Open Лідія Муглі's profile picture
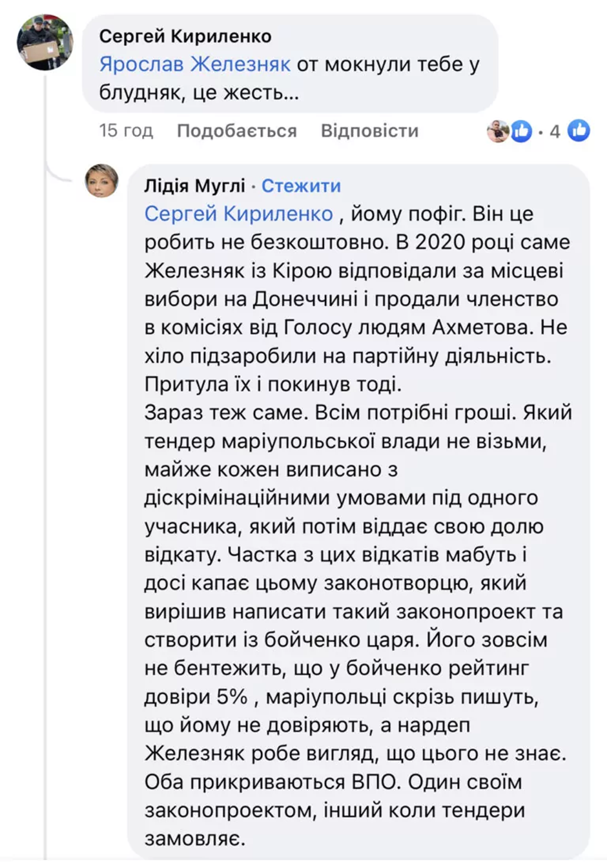Image resolution: width=607 pixels, height=868 pixels. (102, 181)
